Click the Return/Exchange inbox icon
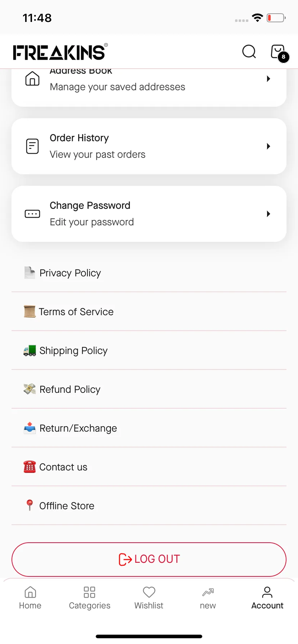 pos(30,428)
